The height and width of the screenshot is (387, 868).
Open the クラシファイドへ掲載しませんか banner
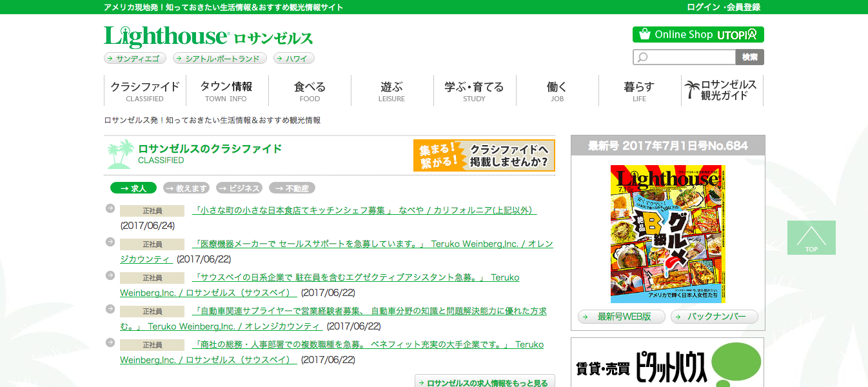click(x=484, y=155)
